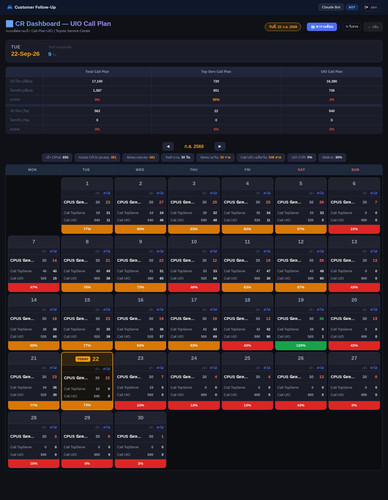Click the blue edit link on day 15
This screenshot has width=388, height=500.
(x=107, y=310)
